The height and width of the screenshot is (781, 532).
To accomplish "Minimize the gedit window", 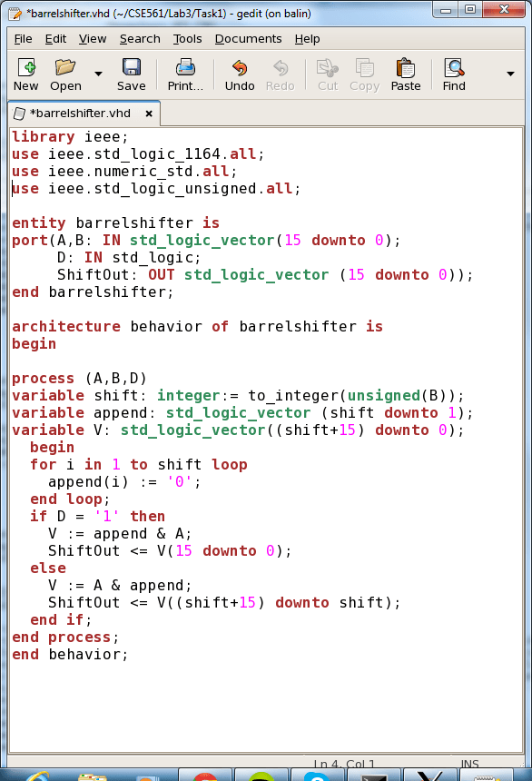I will coord(446,9).
